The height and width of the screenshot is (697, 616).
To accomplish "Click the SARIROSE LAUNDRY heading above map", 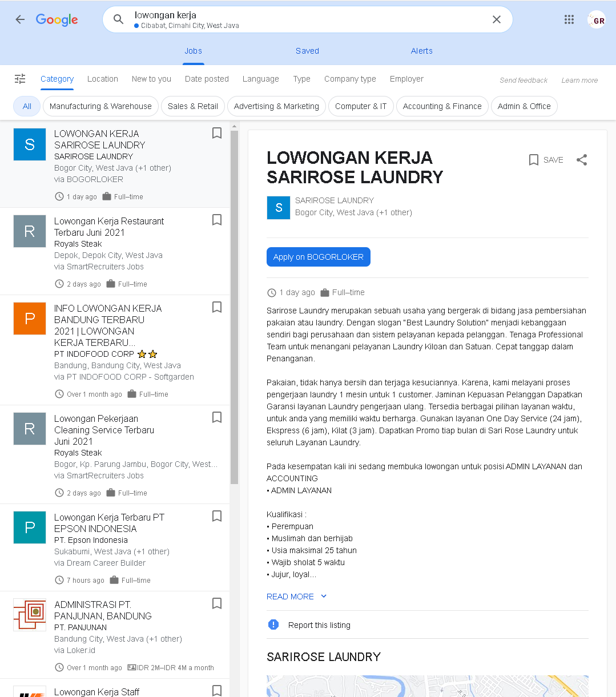I will pyautogui.click(x=324, y=657).
